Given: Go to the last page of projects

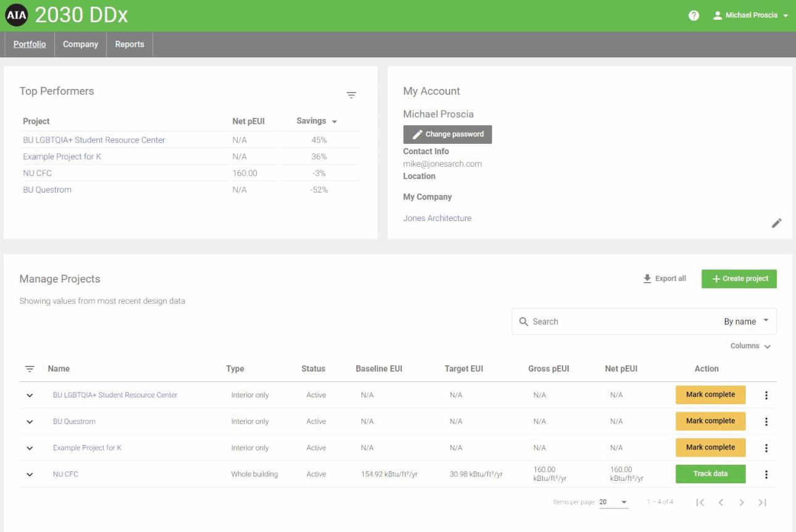Looking at the screenshot, I should [x=763, y=502].
